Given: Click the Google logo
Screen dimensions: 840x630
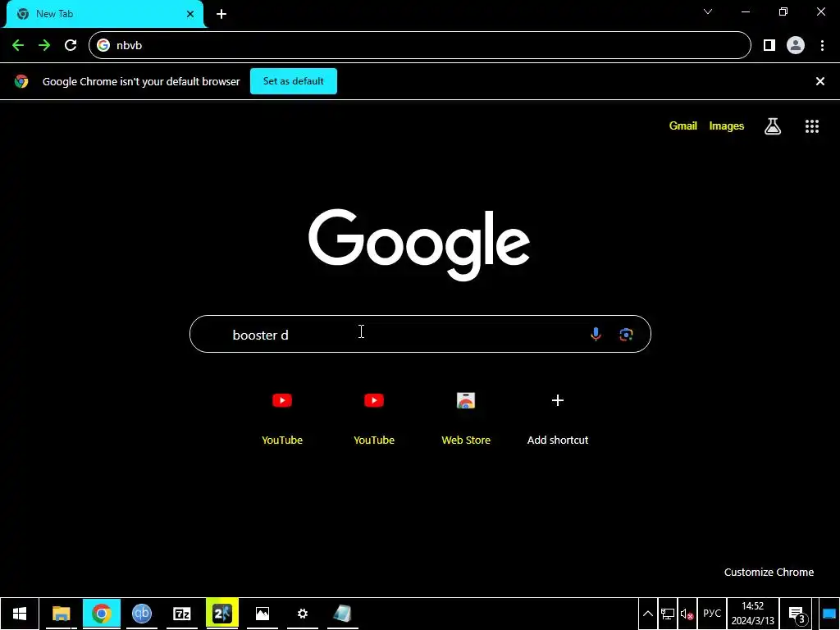Looking at the screenshot, I should click(x=419, y=244).
